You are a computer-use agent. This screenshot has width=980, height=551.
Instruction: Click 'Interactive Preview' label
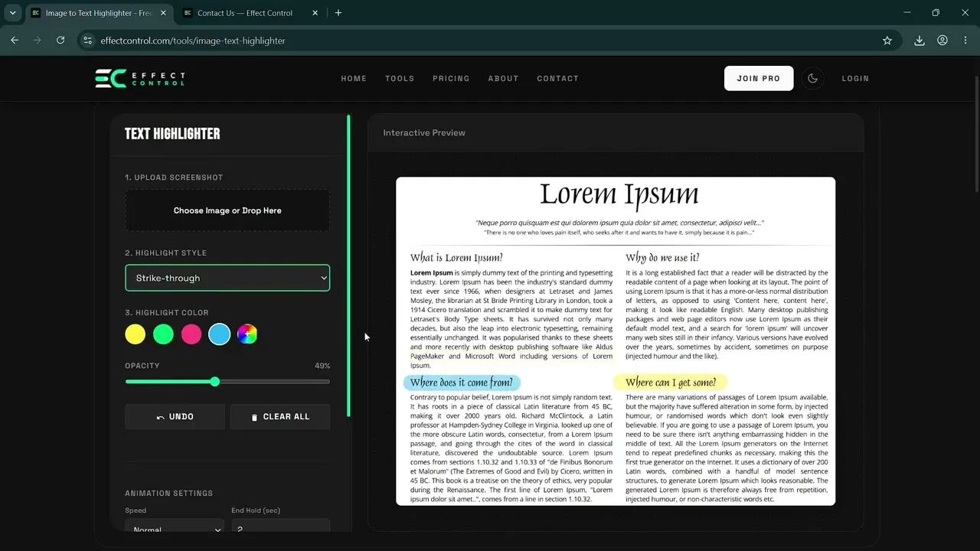pos(424,133)
